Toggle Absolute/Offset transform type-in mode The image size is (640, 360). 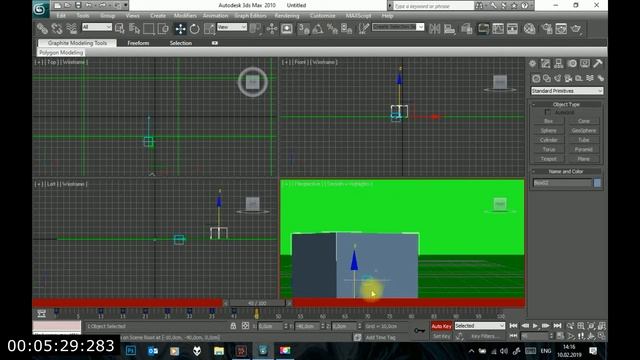[x=245, y=326]
